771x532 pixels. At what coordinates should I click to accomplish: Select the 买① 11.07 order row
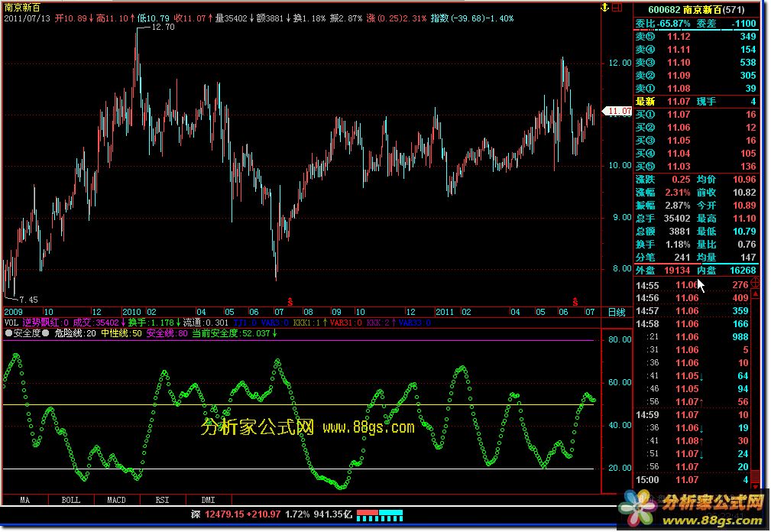coord(696,115)
